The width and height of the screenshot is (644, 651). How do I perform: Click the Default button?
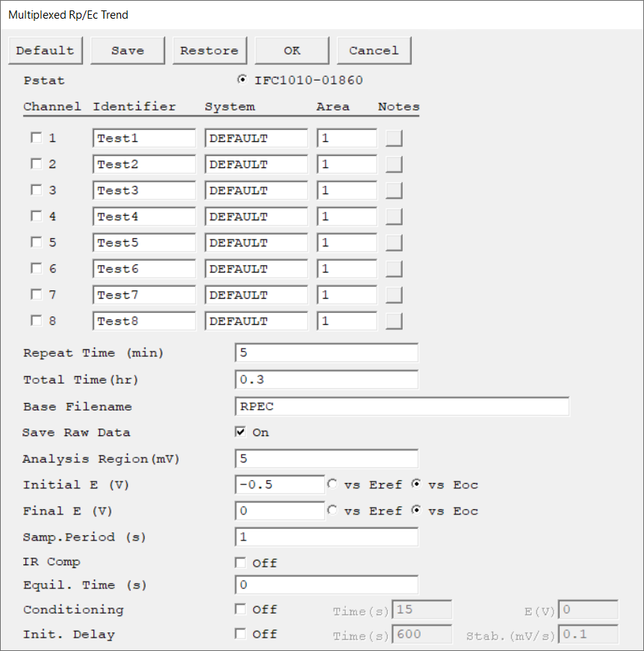[46, 51]
